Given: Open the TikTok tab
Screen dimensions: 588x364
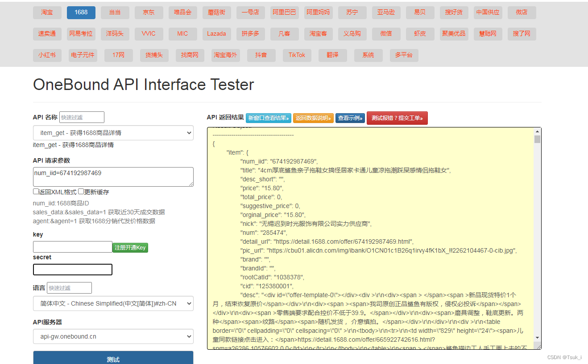Looking at the screenshot, I should tap(297, 55).
